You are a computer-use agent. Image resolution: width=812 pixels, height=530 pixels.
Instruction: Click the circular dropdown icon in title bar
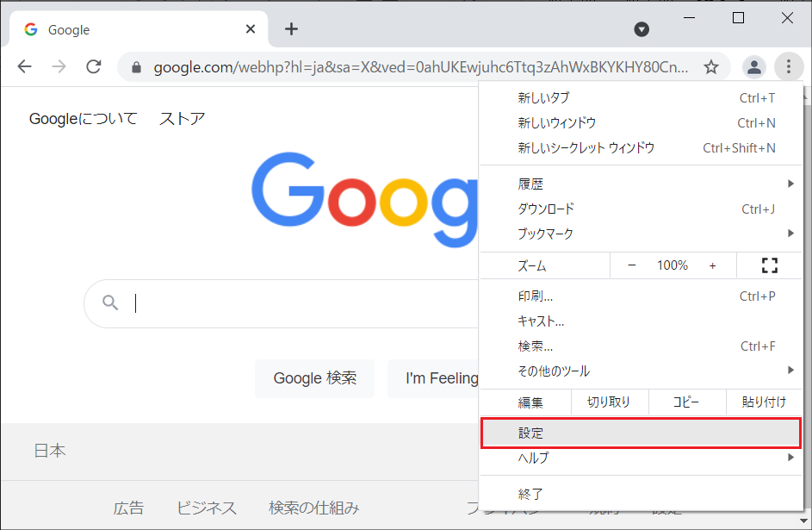tap(642, 29)
